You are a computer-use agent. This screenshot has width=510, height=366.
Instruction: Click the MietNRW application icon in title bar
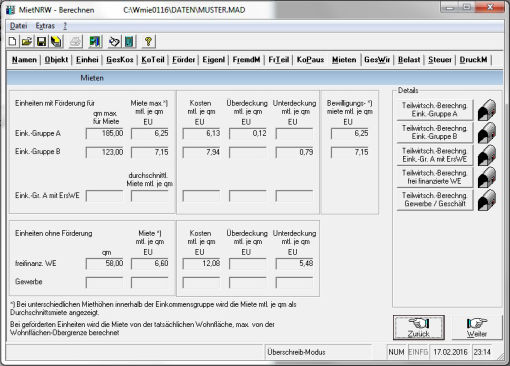pos(11,10)
